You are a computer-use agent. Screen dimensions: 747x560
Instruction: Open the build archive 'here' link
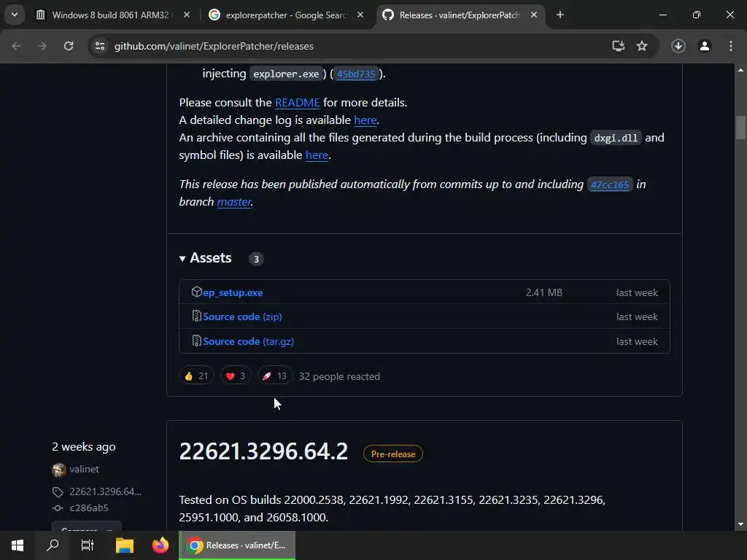[x=317, y=155]
